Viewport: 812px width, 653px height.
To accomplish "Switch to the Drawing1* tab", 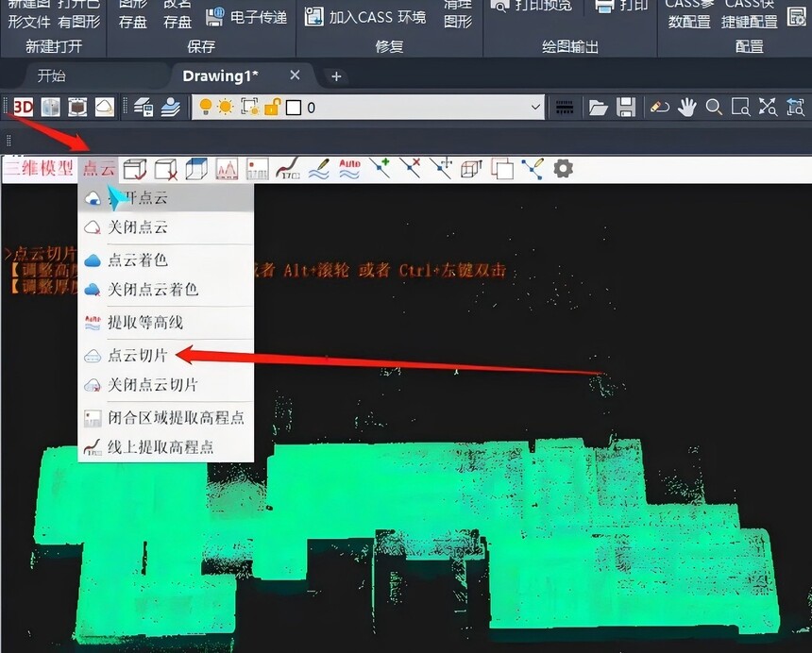I will coord(220,76).
